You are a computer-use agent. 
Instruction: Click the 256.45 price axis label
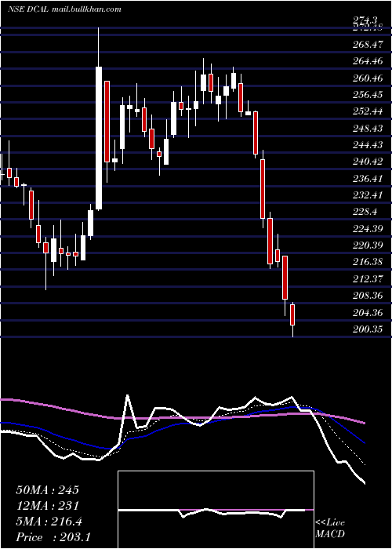click(367, 95)
